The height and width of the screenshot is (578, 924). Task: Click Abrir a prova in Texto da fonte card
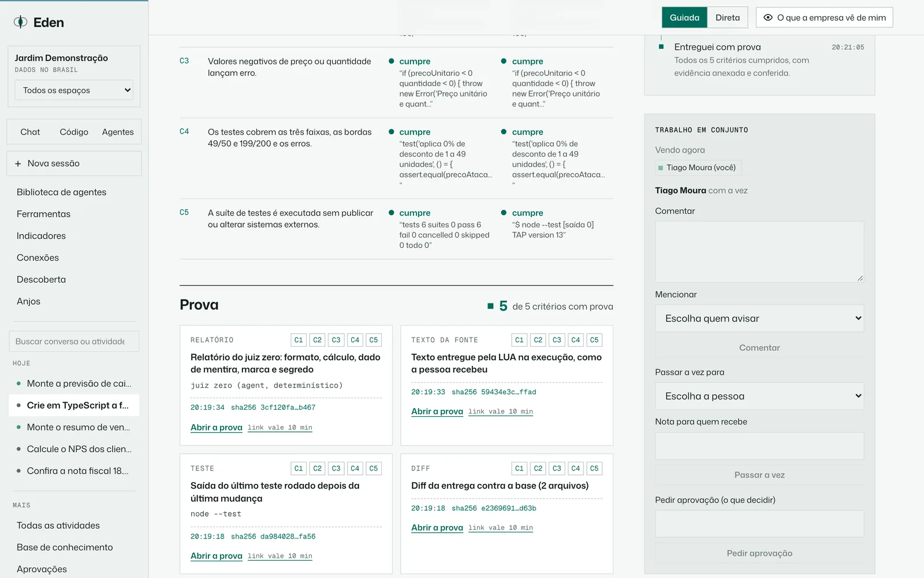(x=437, y=412)
